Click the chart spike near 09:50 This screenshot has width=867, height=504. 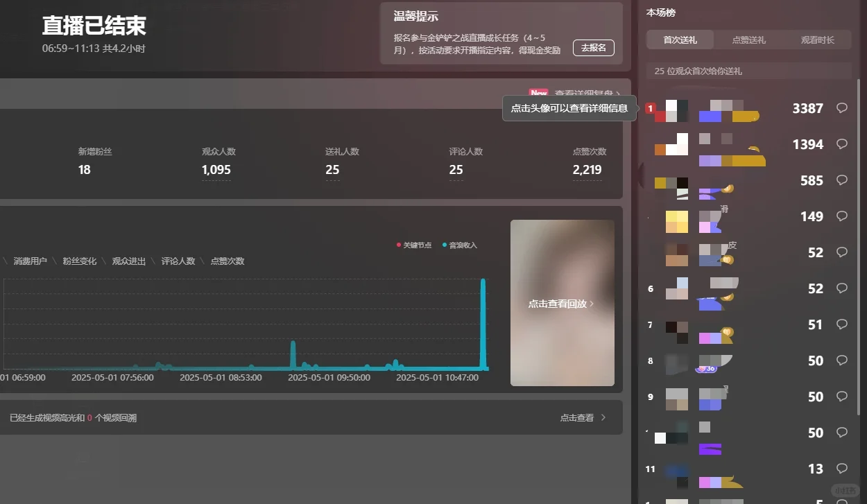click(293, 354)
